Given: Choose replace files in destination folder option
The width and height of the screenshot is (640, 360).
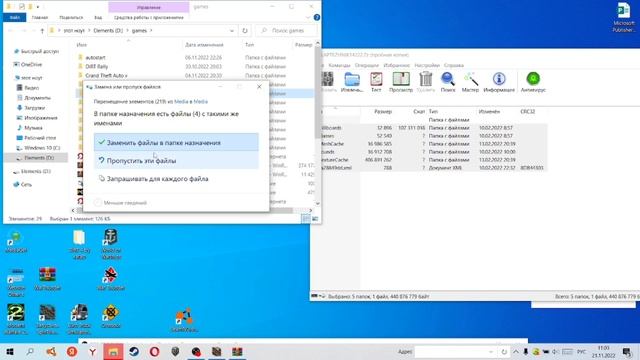Looking at the screenshot, I should 176,142.
